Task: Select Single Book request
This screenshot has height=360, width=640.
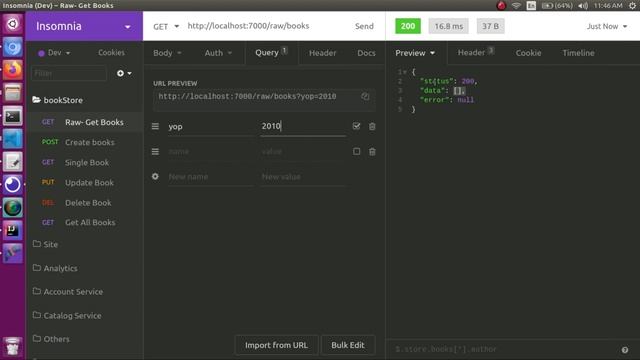Action: click(85, 162)
